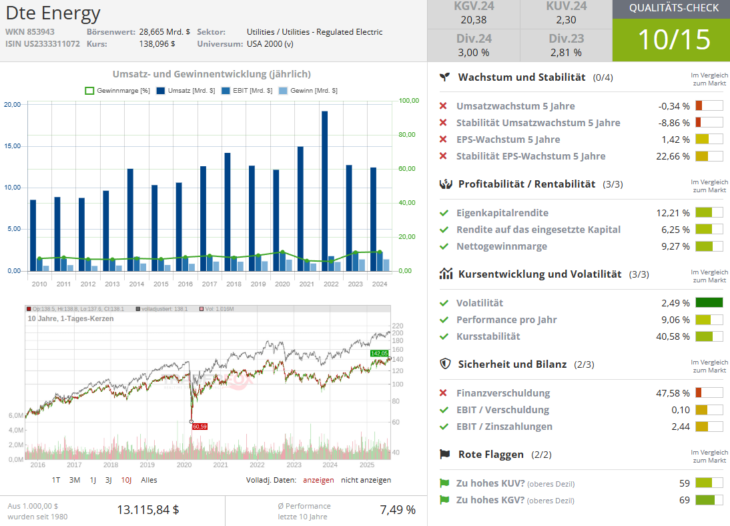Click the Finanzverschuldung label
Screen dimensions: 730x526
[x=503, y=393]
